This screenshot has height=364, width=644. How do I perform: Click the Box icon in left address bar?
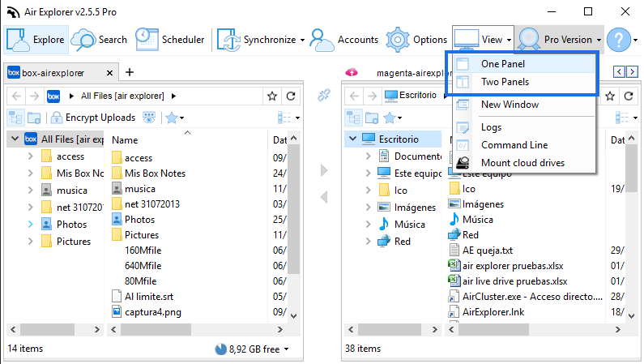pyautogui.click(x=53, y=96)
